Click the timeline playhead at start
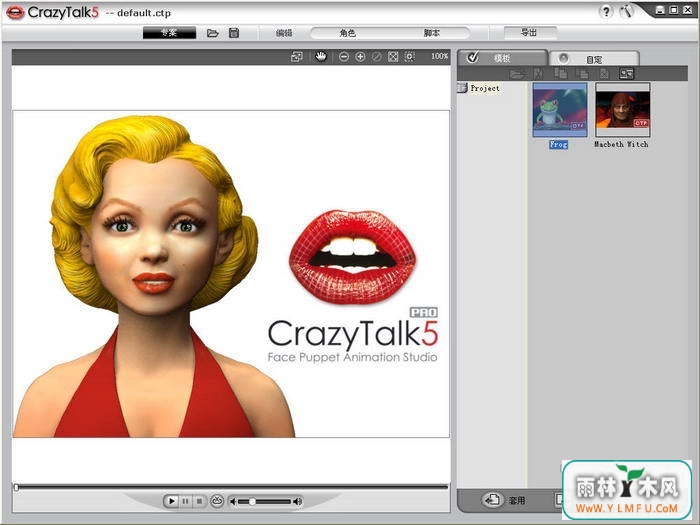700x525 pixels. [17, 488]
